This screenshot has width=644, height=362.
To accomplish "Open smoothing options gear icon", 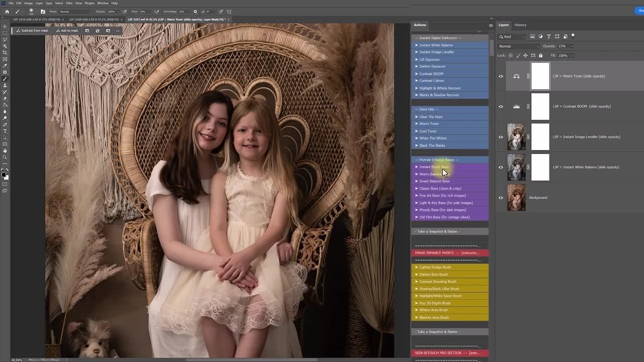I will click(195, 11).
